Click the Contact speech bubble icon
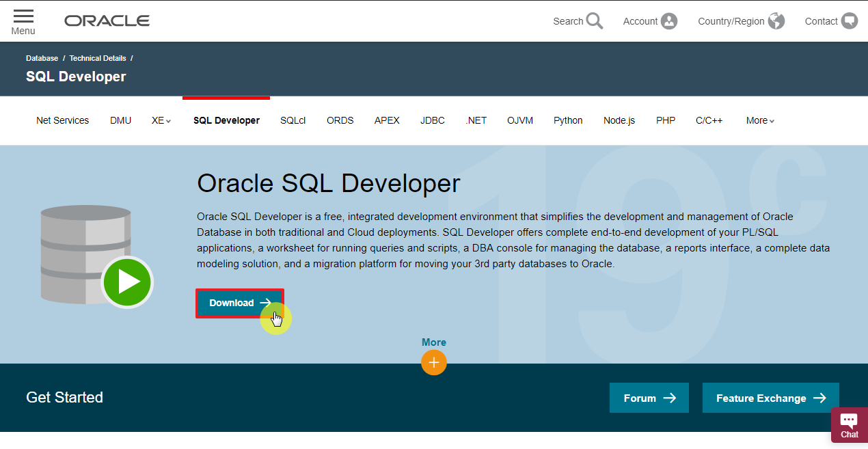 click(x=850, y=21)
